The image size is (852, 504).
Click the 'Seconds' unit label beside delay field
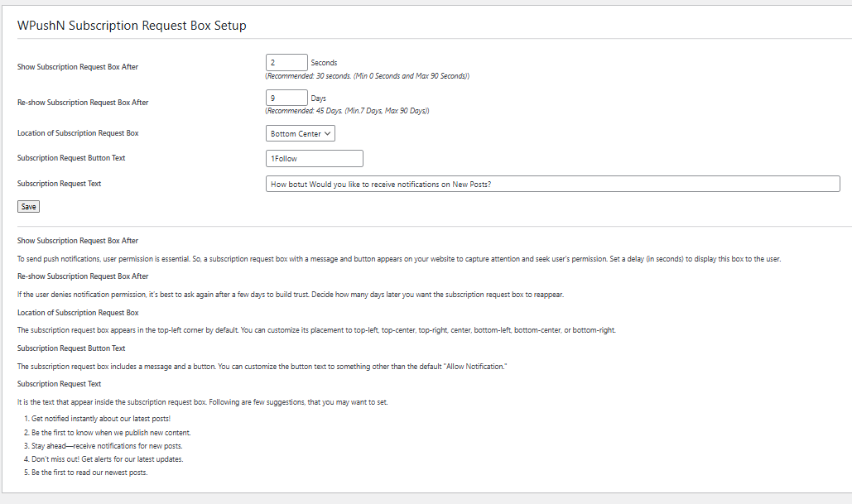(324, 63)
